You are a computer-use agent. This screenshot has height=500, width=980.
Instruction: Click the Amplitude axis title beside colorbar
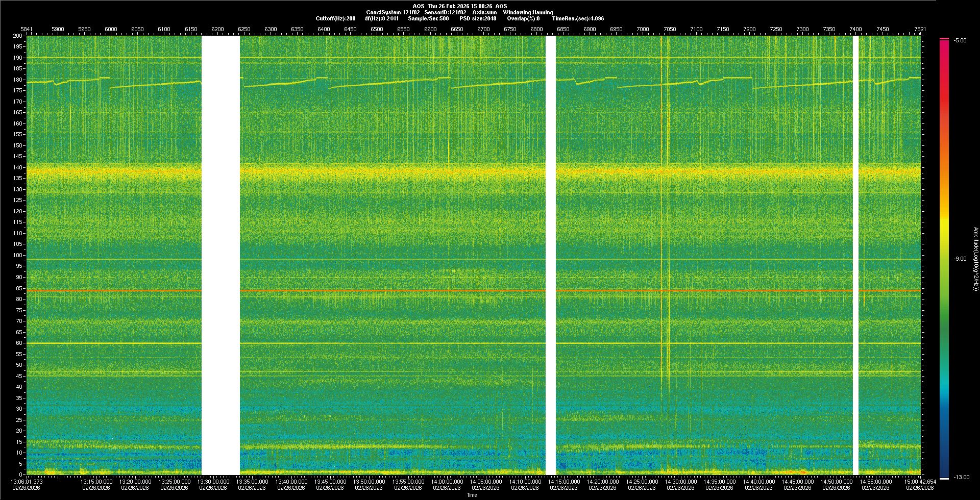pyautogui.click(x=975, y=259)
